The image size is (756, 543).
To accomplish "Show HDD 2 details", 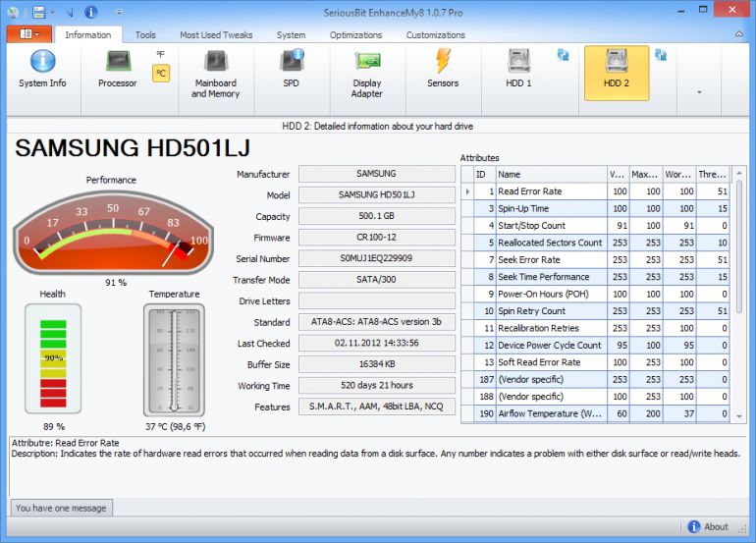I will click(x=617, y=74).
